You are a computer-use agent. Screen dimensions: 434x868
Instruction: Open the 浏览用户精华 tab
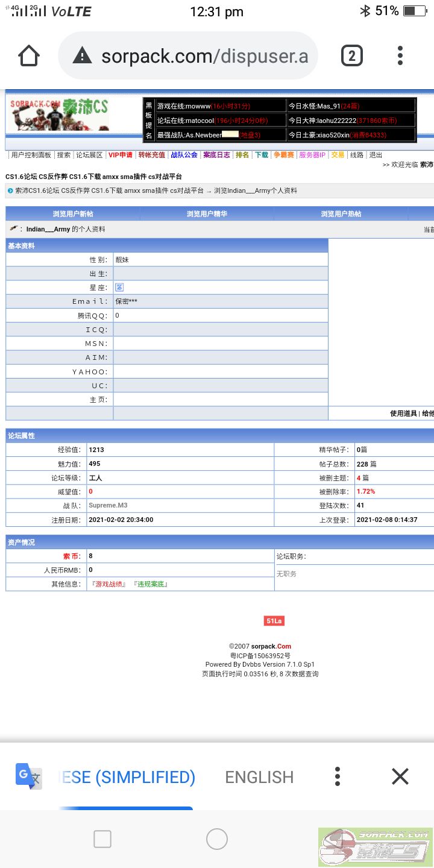point(207,214)
